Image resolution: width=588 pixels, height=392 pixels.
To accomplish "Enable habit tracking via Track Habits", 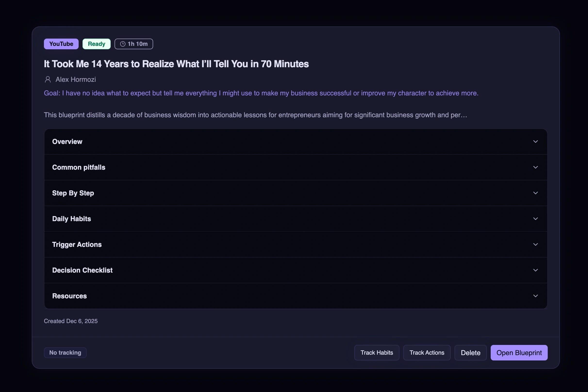I will click(376, 352).
